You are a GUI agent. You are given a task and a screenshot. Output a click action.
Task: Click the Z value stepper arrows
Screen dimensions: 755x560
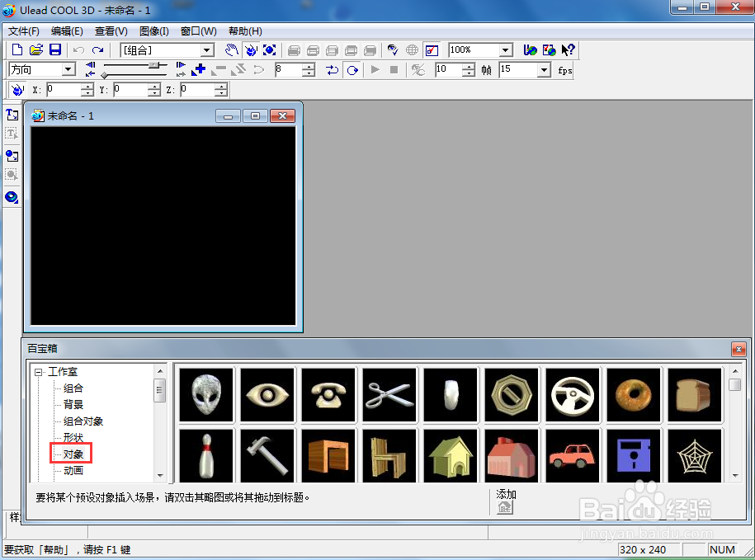(221, 89)
